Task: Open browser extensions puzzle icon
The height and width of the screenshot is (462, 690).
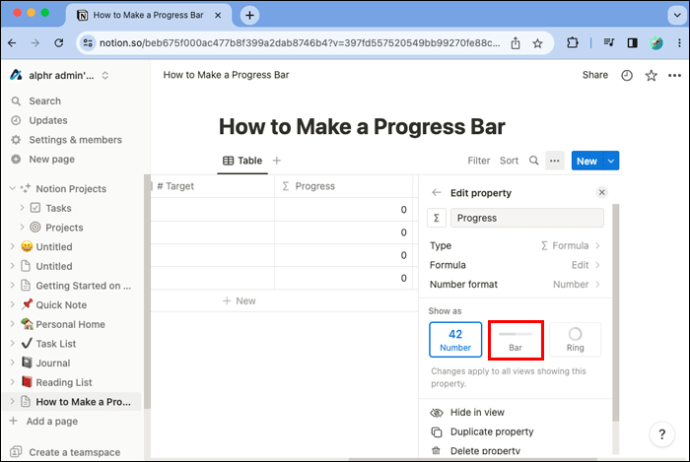Action: tap(572, 43)
